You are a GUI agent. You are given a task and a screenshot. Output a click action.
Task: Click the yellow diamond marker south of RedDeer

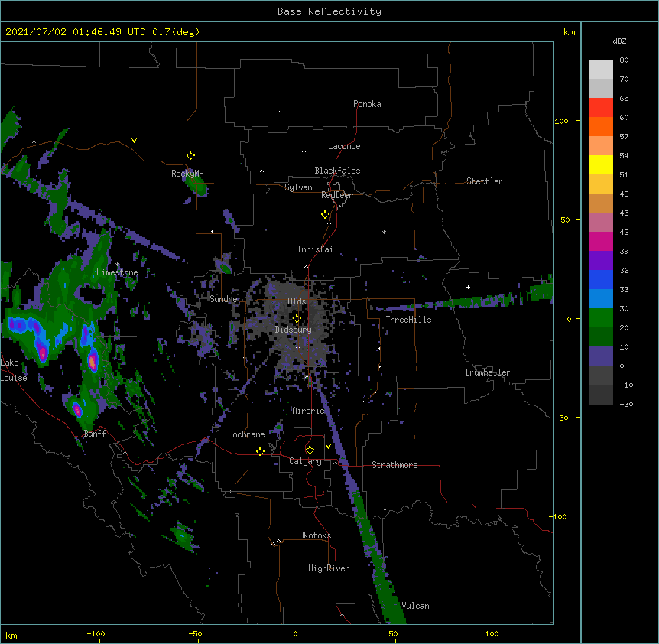point(325,215)
